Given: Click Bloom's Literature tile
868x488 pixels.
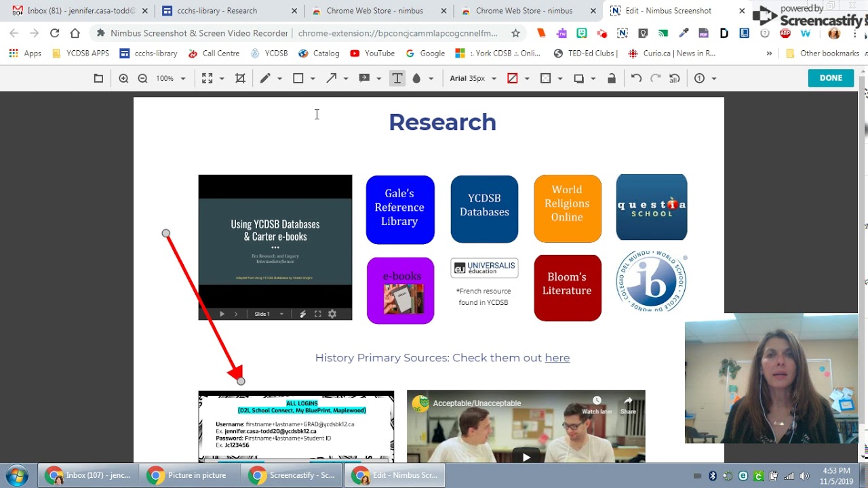Looking at the screenshot, I should [x=568, y=287].
